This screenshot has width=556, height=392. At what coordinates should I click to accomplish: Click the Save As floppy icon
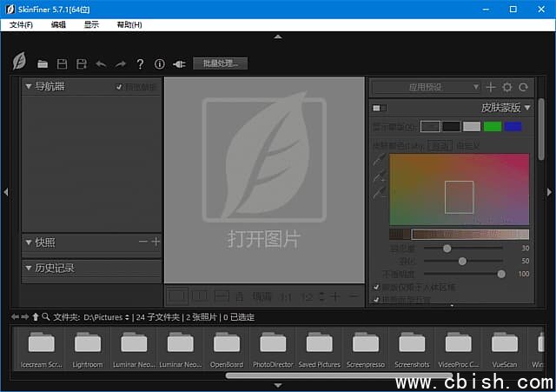coord(82,63)
